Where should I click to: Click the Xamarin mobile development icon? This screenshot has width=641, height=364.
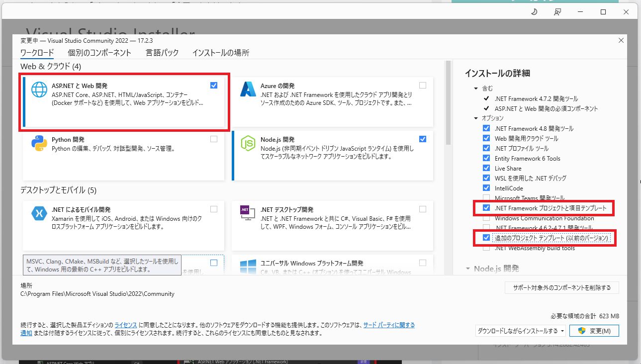tap(39, 213)
